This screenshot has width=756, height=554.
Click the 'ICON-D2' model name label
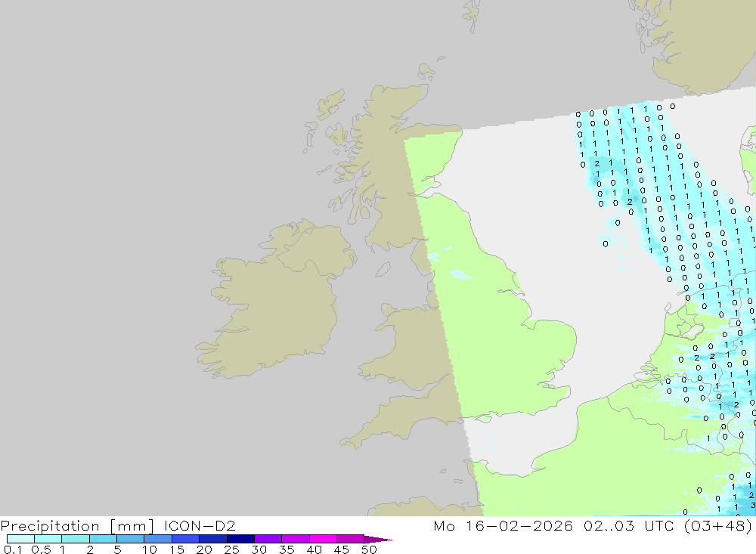(200, 525)
